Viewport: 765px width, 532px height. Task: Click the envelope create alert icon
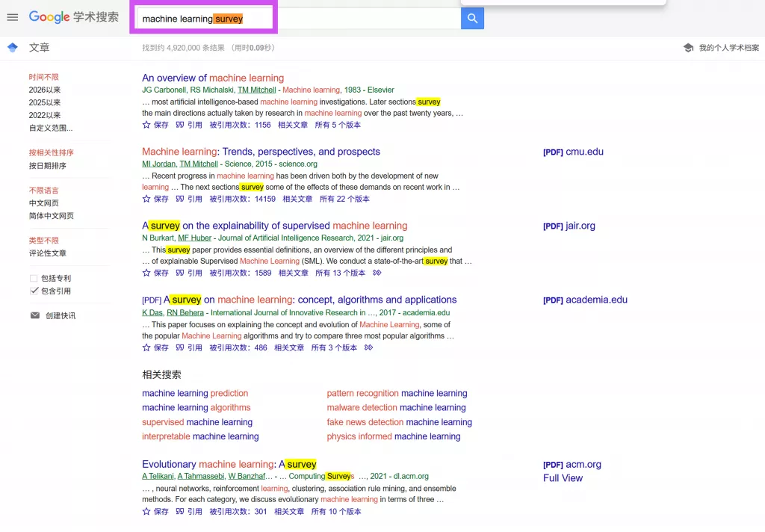tap(34, 315)
